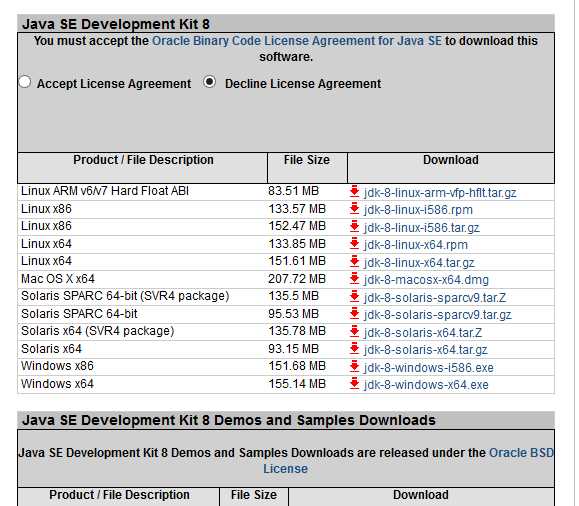Click red download arrow for solaris-sparcv9.tar.gz
The height and width of the screenshot is (506, 579).
point(354,314)
